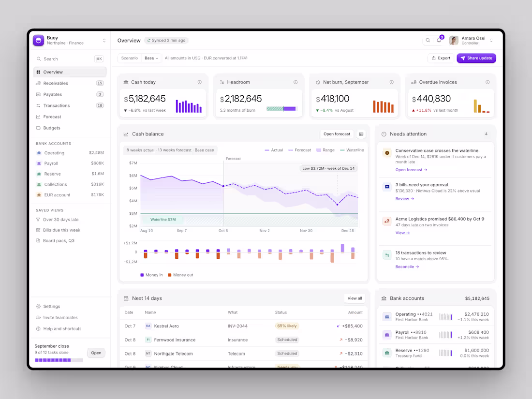This screenshot has height=399, width=532.
Task: Toggle the Actual legend series
Action: click(274, 150)
